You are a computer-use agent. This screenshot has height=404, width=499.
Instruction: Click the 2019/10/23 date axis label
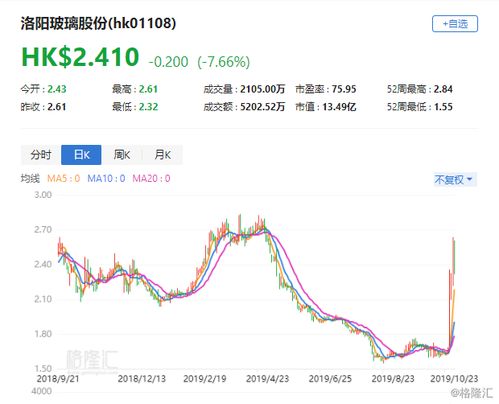coord(454,379)
